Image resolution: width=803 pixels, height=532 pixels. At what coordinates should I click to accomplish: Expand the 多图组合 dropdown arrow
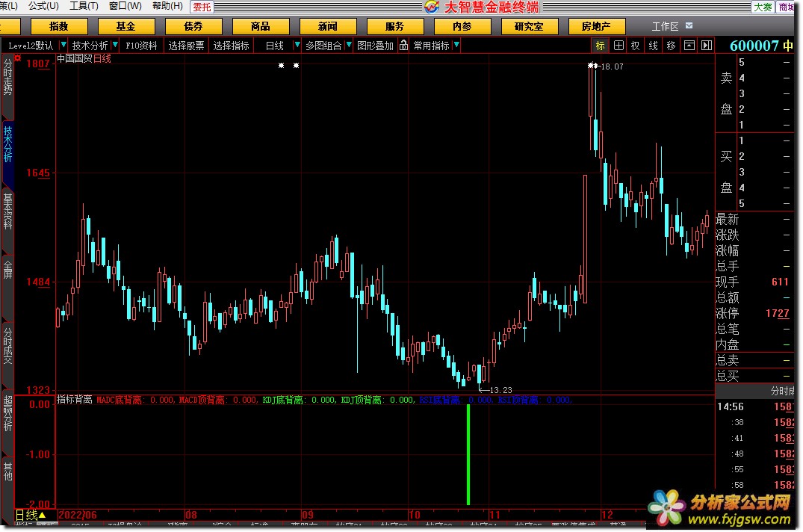(x=349, y=46)
